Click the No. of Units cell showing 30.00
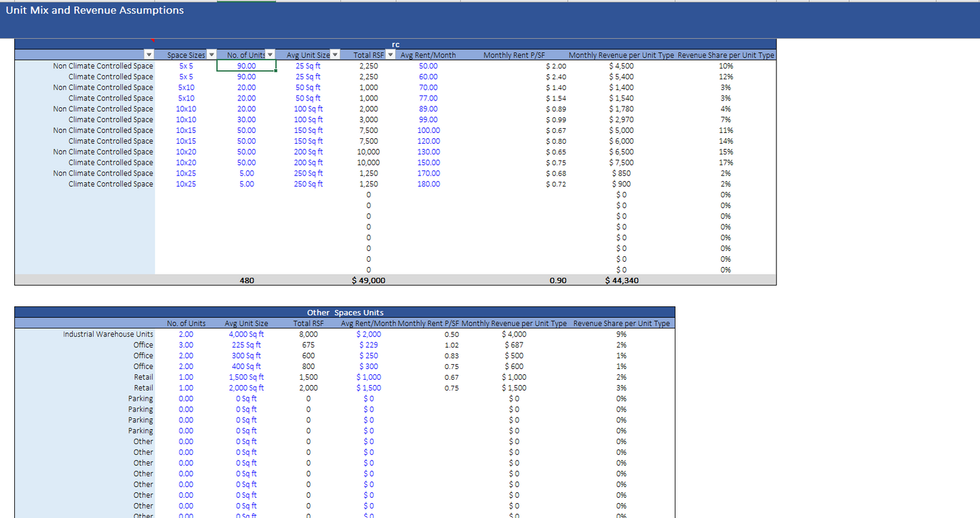Image resolution: width=980 pixels, height=518 pixels. (x=246, y=119)
